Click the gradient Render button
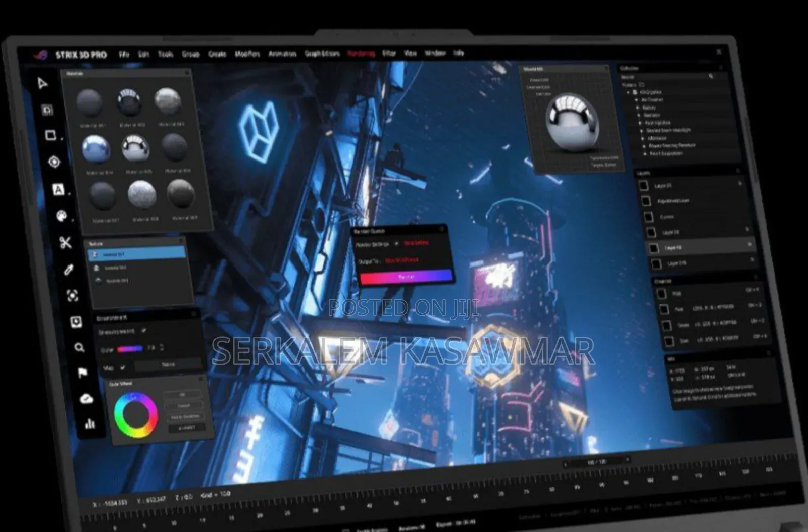This screenshot has height=532, width=808. click(x=406, y=277)
